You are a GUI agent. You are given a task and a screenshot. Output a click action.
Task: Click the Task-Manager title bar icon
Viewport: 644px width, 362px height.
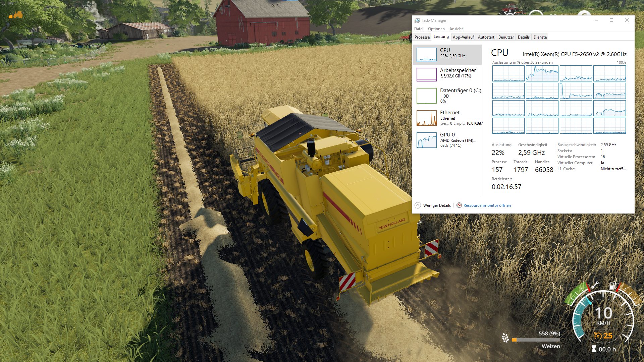pos(417,20)
